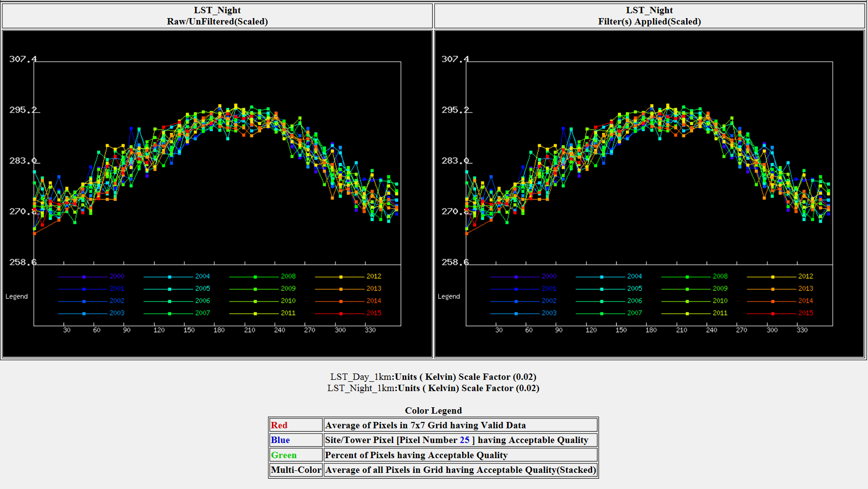
Task: Click the 2007 legend label in left chart
Action: point(202,313)
